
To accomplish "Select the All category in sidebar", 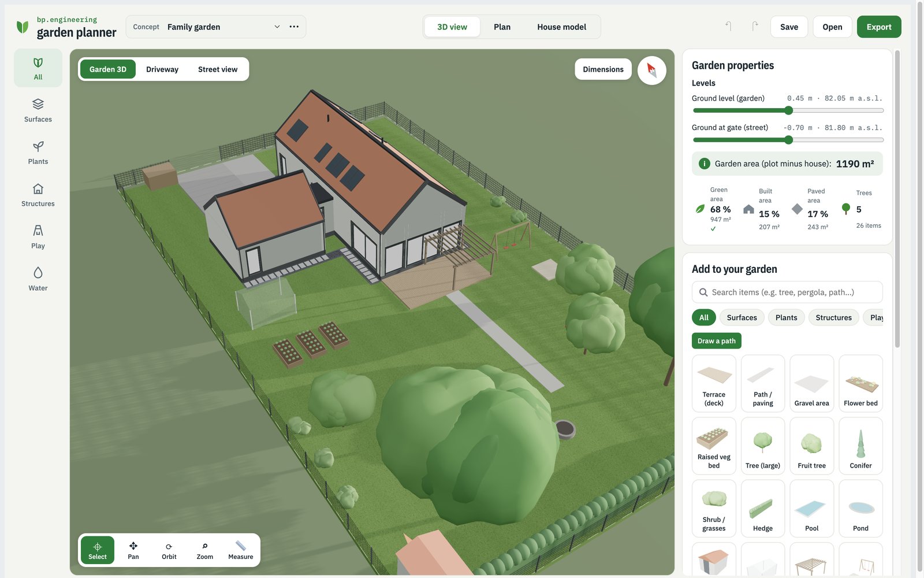I will point(38,68).
